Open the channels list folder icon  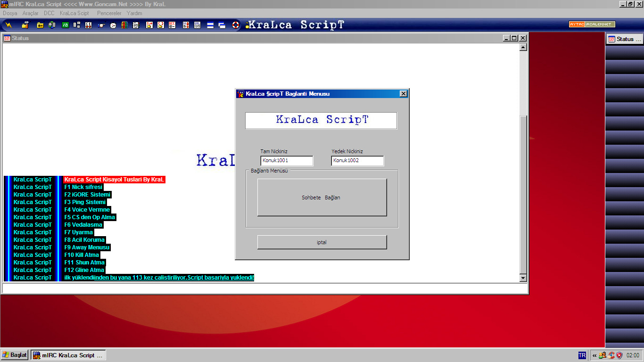tap(41, 25)
